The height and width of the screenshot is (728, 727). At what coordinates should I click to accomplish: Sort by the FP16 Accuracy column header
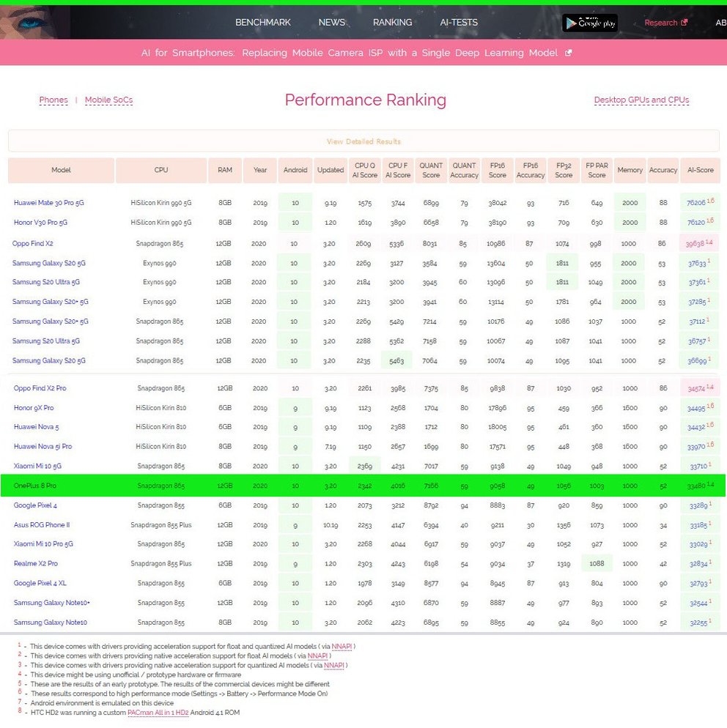(531, 171)
